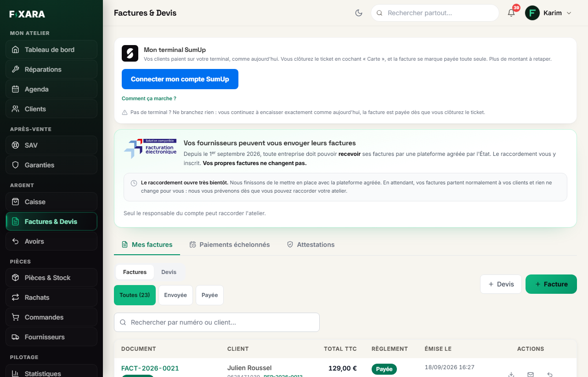Download invoice FACT-2026-0021
The width and height of the screenshot is (588, 377).
pos(511,374)
